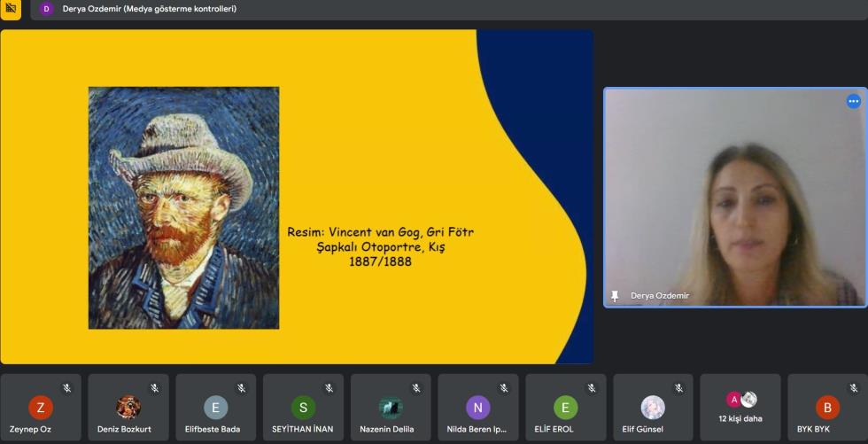
Task: Click Elif Günsel's profile picture
Action: [x=654, y=408]
